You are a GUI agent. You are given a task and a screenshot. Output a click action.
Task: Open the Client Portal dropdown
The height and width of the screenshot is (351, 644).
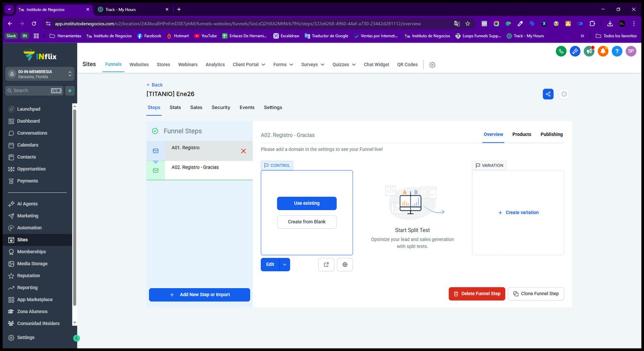pyautogui.click(x=249, y=64)
